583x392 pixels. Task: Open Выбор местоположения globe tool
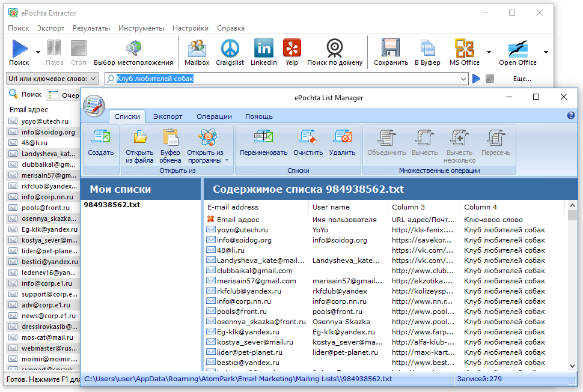133,48
